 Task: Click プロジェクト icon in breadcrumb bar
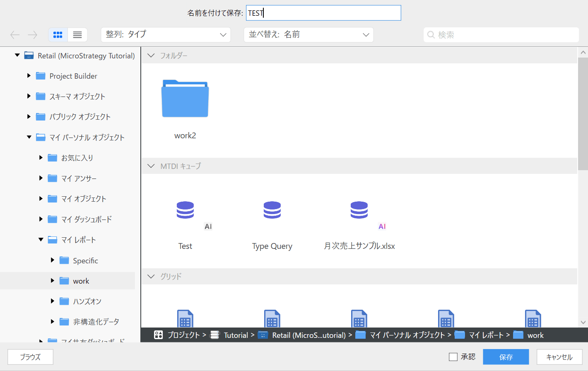click(159, 335)
